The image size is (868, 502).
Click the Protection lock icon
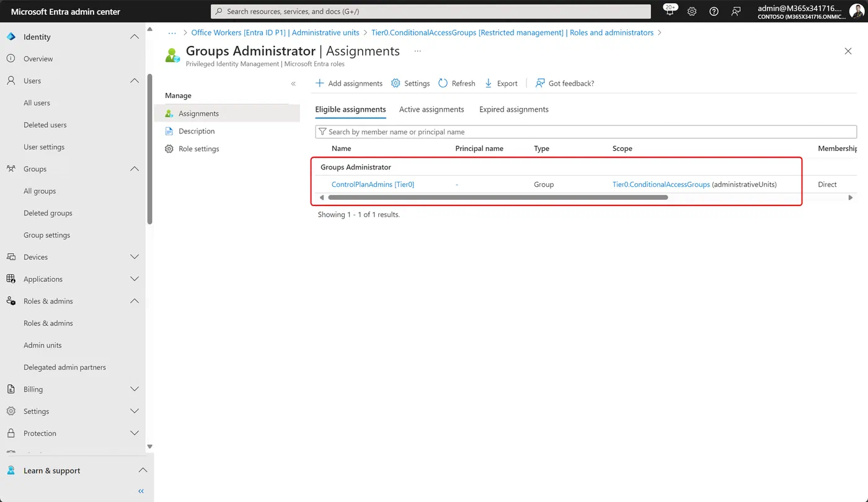pos(11,433)
